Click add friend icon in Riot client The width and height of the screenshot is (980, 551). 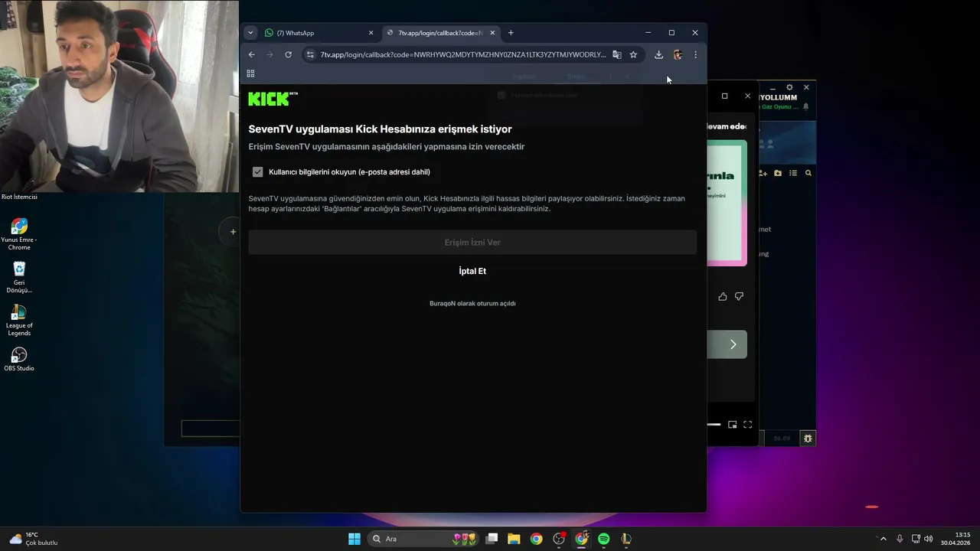tap(763, 173)
